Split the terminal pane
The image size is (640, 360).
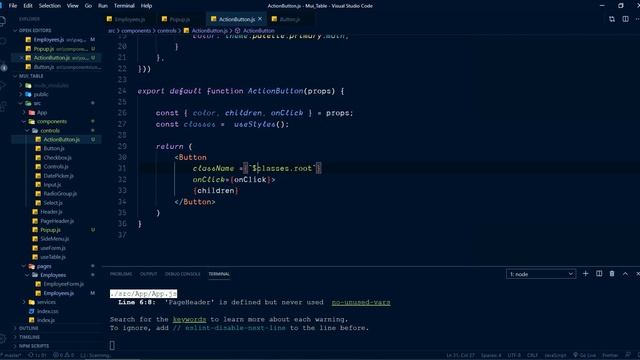click(599, 274)
